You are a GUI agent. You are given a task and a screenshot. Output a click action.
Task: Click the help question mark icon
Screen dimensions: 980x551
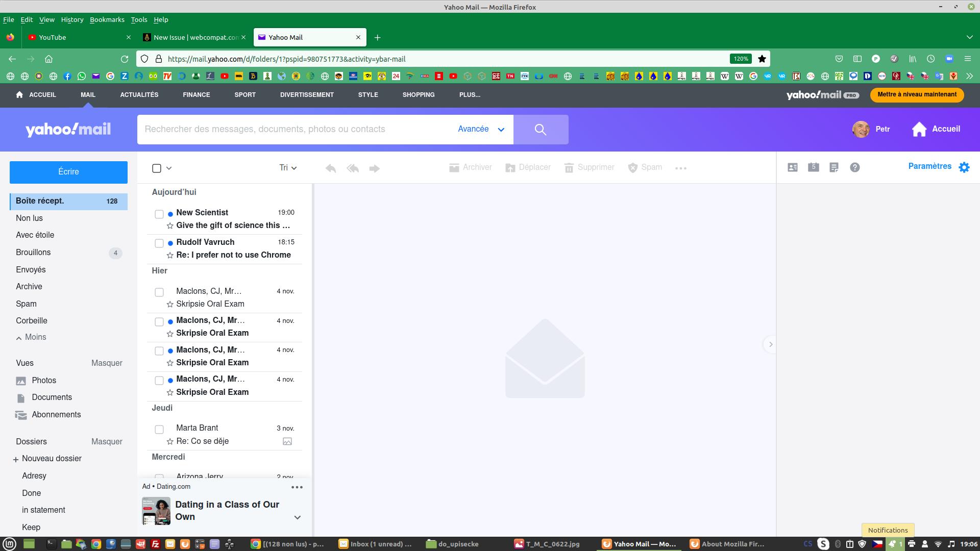(x=855, y=167)
